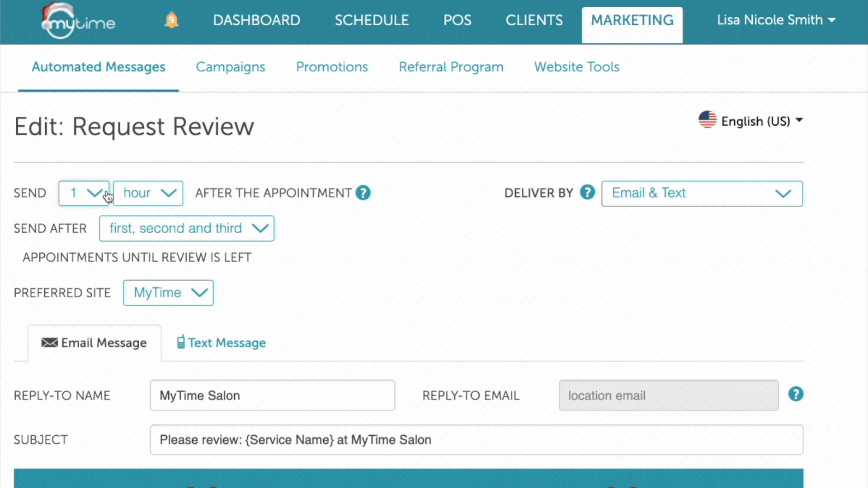The height and width of the screenshot is (488, 868).
Task: Navigate to Clients
Action: (x=534, y=20)
